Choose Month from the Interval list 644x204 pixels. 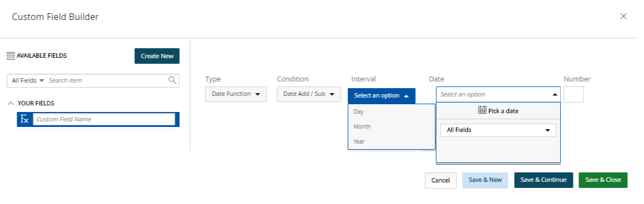point(391,126)
